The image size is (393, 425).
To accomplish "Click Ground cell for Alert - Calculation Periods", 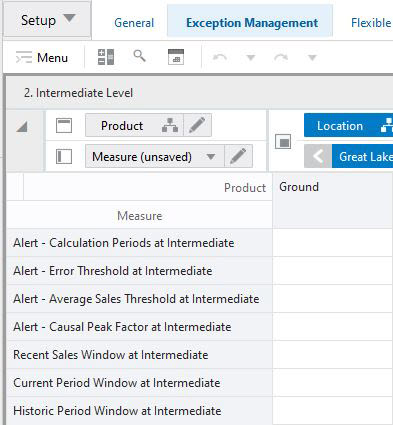I will coord(333,243).
